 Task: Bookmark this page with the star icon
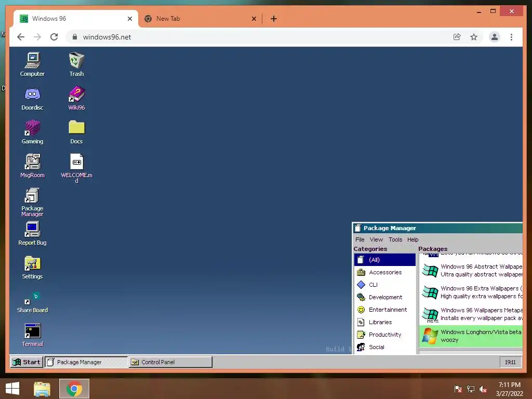coord(474,37)
